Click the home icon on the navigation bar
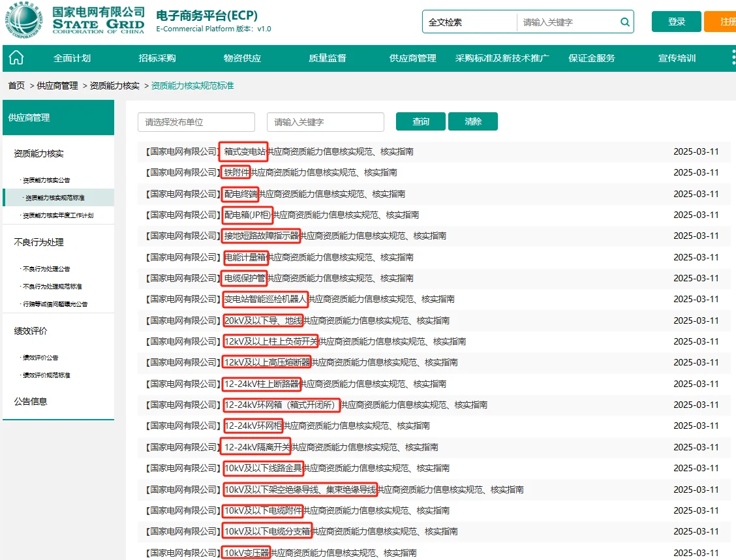The image size is (736, 560). click(x=16, y=57)
